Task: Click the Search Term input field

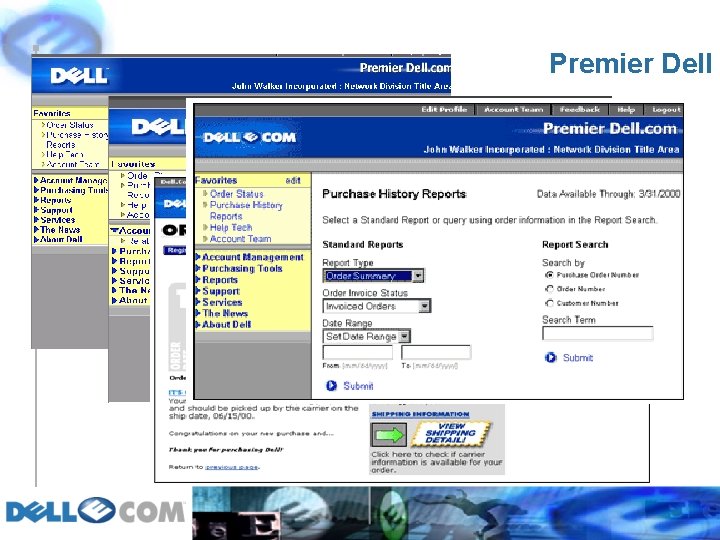Action: click(597, 333)
